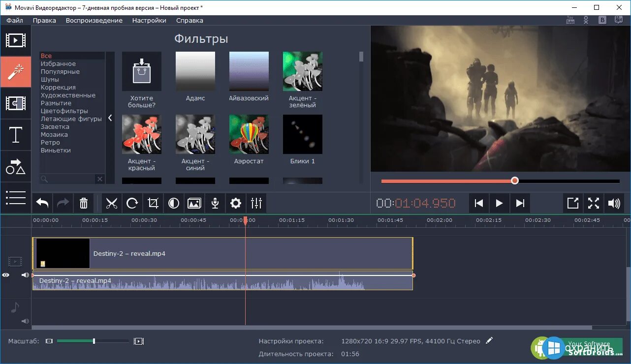Click the YouTube icon in menu bar
This screenshot has width=631, height=364.
[x=570, y=20]
